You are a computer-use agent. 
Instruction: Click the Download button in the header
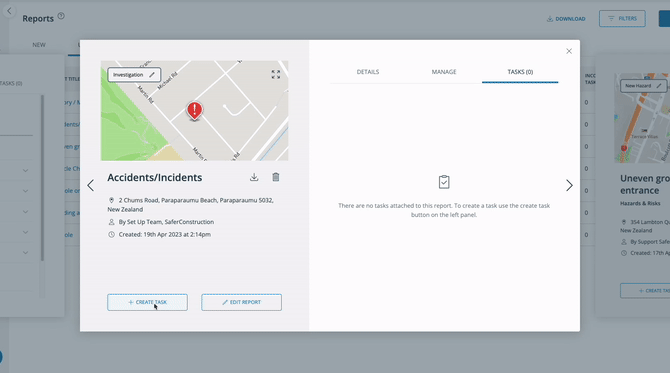[x=566, y=19]
